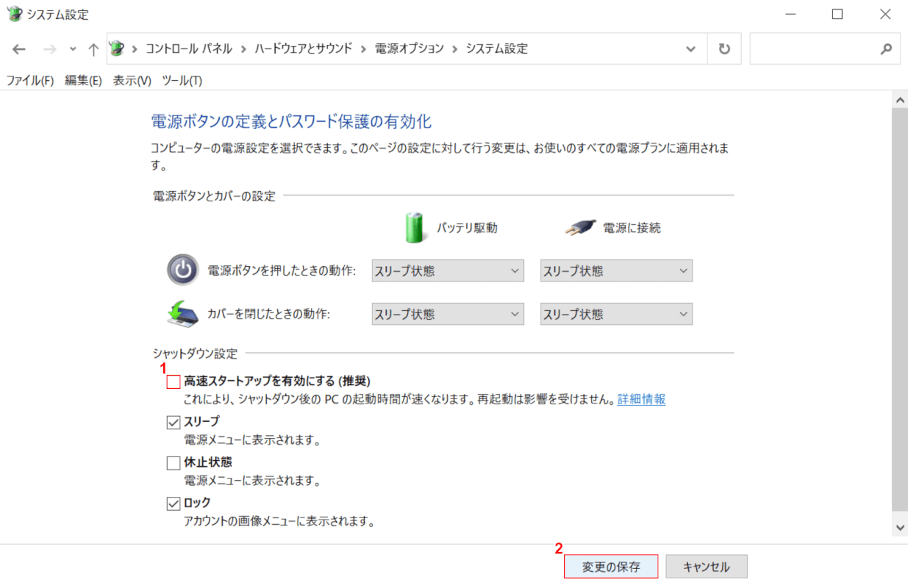
Task: Click the 変更の保存 button
Action: click(x=610, y=566)
